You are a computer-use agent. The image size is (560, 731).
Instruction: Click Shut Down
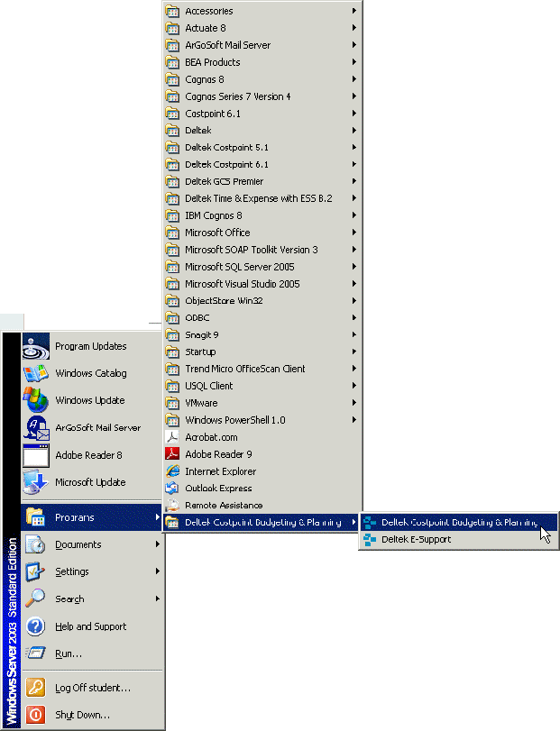point(82,715)
